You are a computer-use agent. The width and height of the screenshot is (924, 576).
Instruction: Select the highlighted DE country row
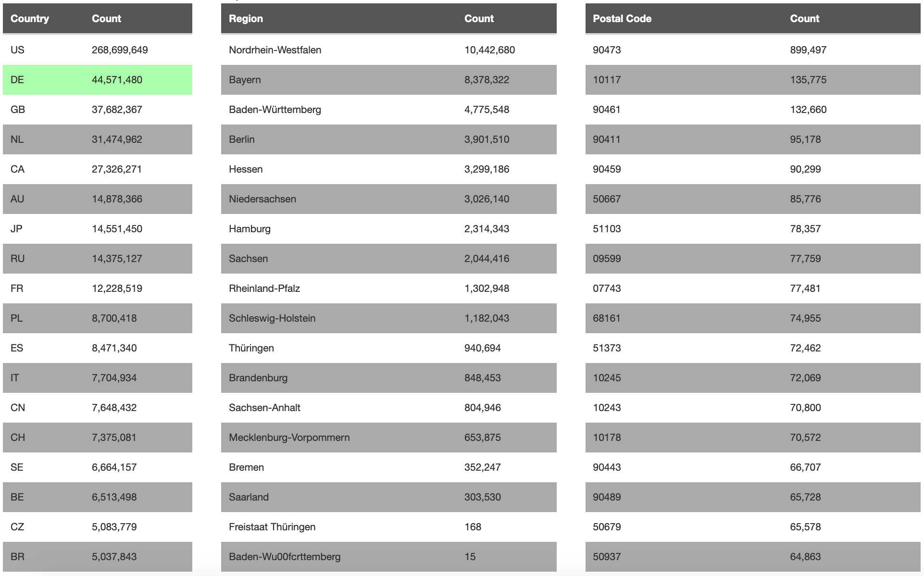[97, 80]
